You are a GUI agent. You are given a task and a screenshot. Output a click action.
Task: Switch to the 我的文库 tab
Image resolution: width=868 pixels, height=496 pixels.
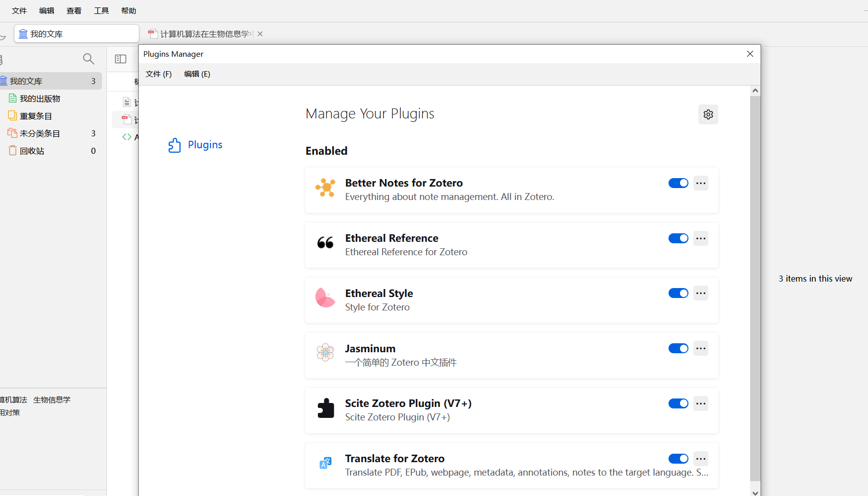(x=77, y=34)
